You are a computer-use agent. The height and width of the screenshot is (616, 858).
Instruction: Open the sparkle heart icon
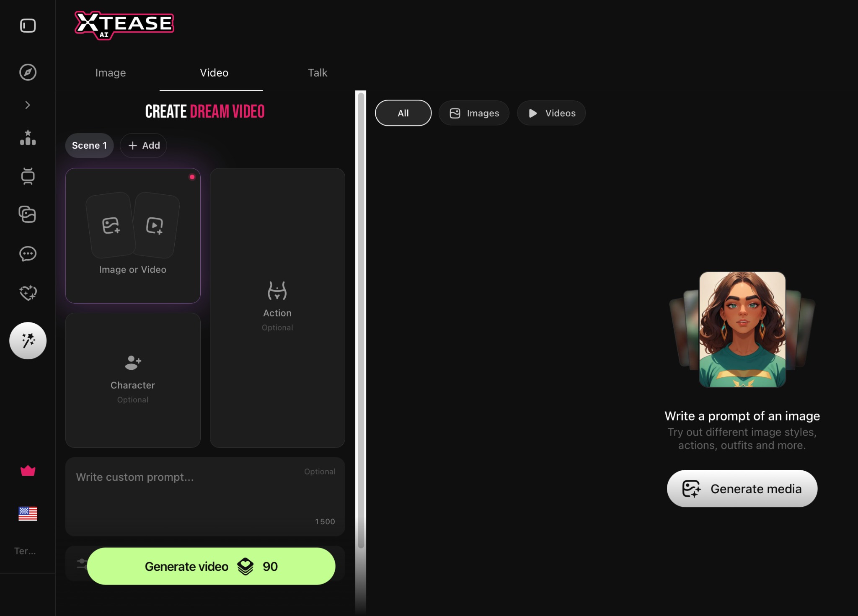click(x=28, y=293)
